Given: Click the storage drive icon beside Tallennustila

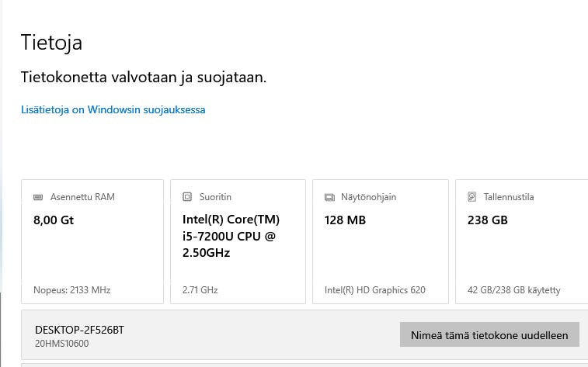Looking at the screenshot, I should [472, 196].
